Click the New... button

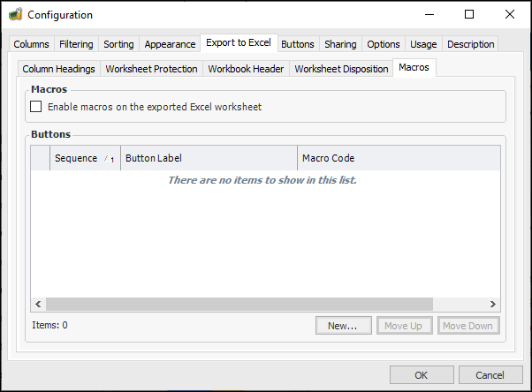tap(344, 326)
